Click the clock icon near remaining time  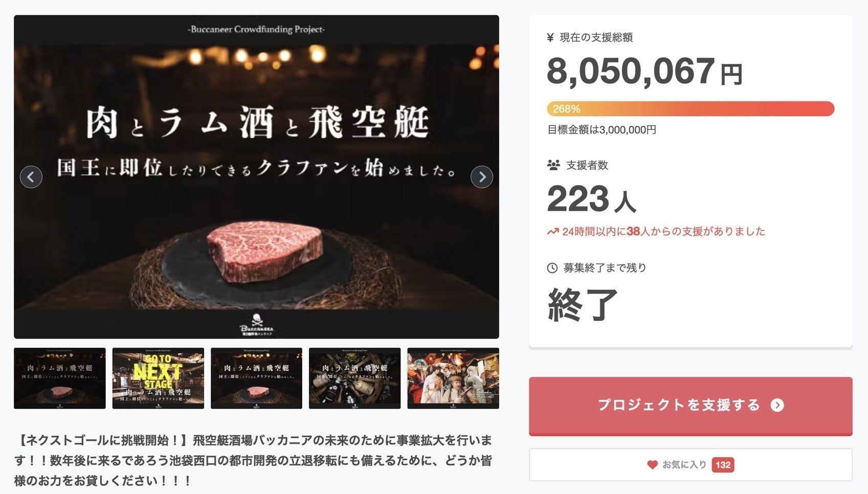552,268
